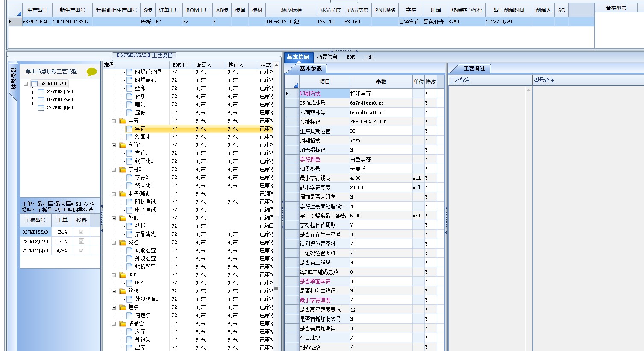Sort by the 生产型号 column header
The width and height of the screenshot is (644, 351).
tap(38, 10)
